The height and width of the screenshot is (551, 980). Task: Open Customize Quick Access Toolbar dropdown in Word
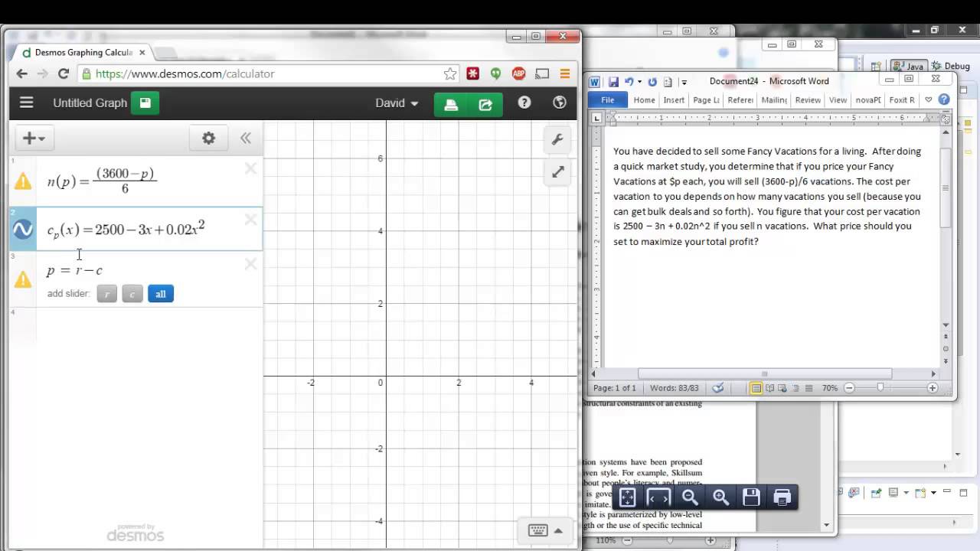684,82
